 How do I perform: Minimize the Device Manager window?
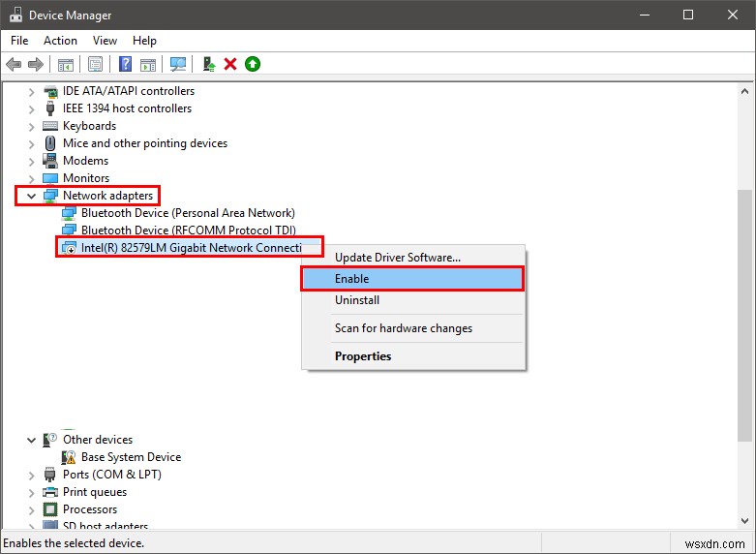(x=644, y=15)
